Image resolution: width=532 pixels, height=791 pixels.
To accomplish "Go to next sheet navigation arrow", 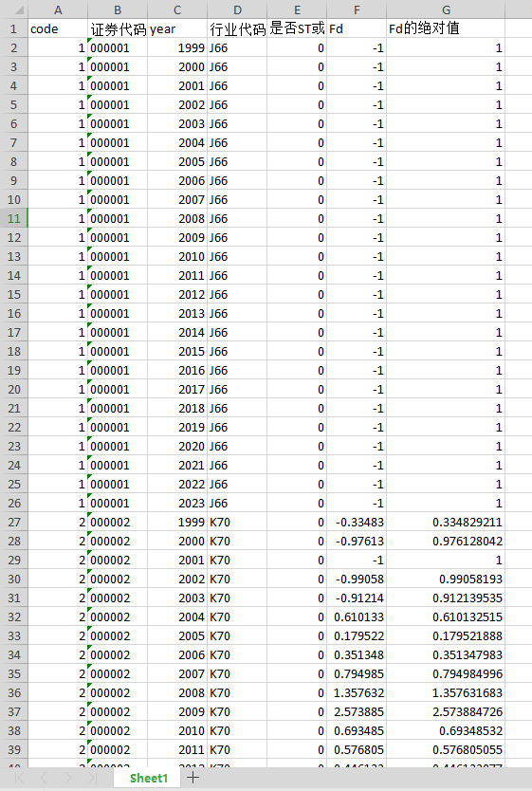I will 68,778.
